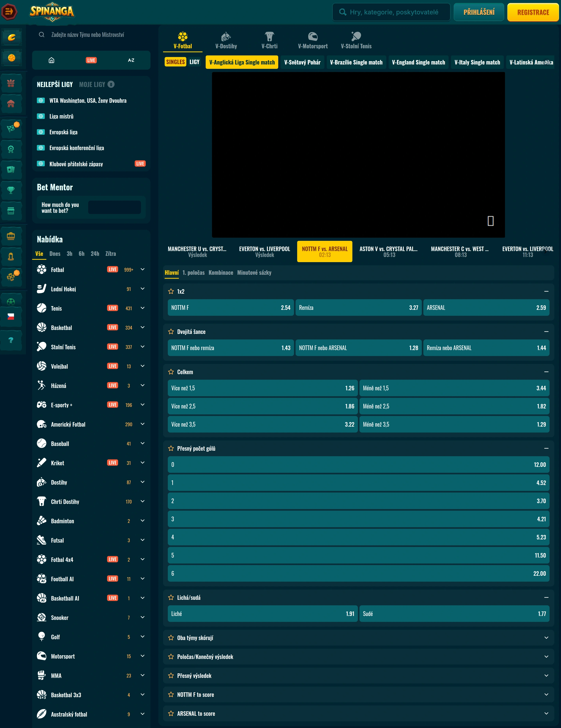Image resolution: width=561 pixels, height=728 pixels.
Task: Click the video player area
Action: coord(358,155)
